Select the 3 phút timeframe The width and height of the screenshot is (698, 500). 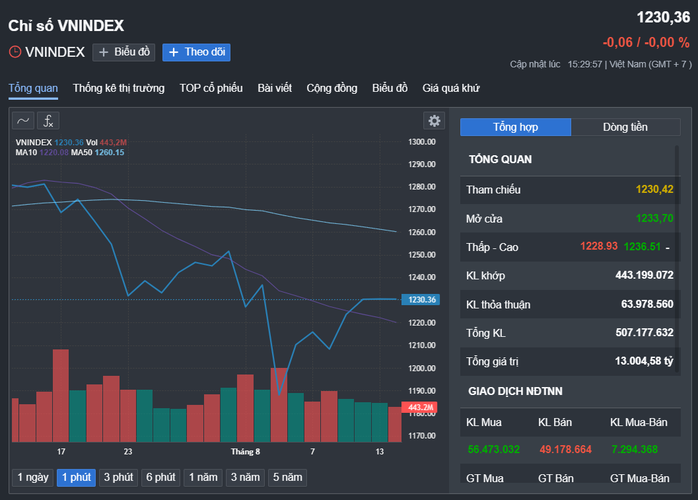(118, 477)
